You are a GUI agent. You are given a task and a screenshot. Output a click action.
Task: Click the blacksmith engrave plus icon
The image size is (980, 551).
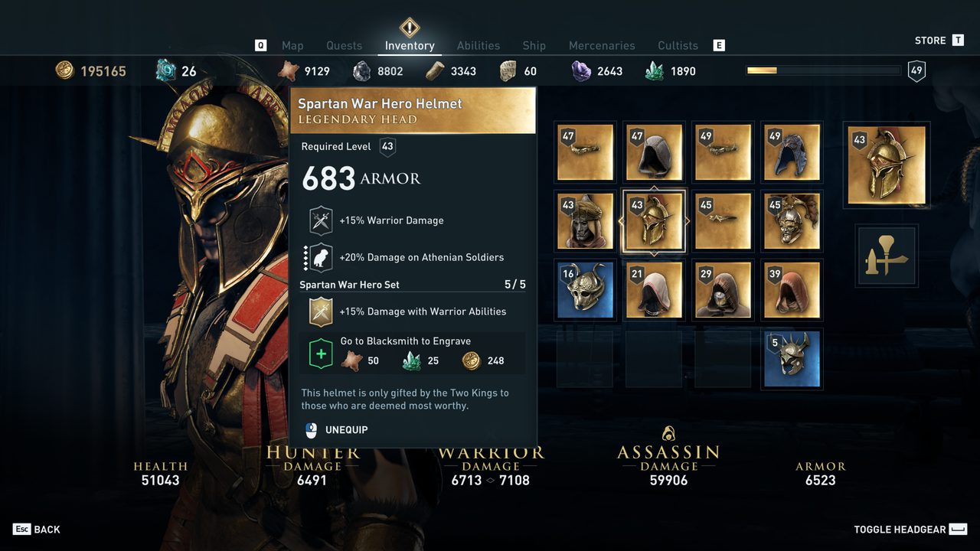coord(321,354)
